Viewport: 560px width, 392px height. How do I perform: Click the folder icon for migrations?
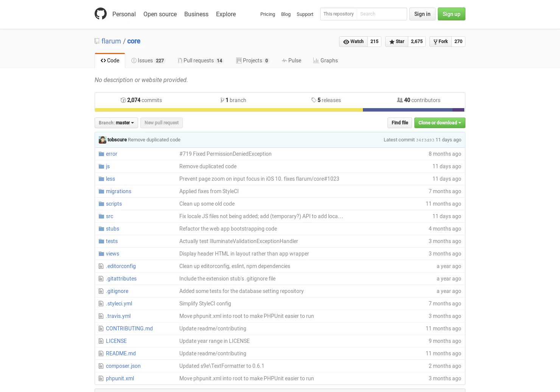coord(101,191)
